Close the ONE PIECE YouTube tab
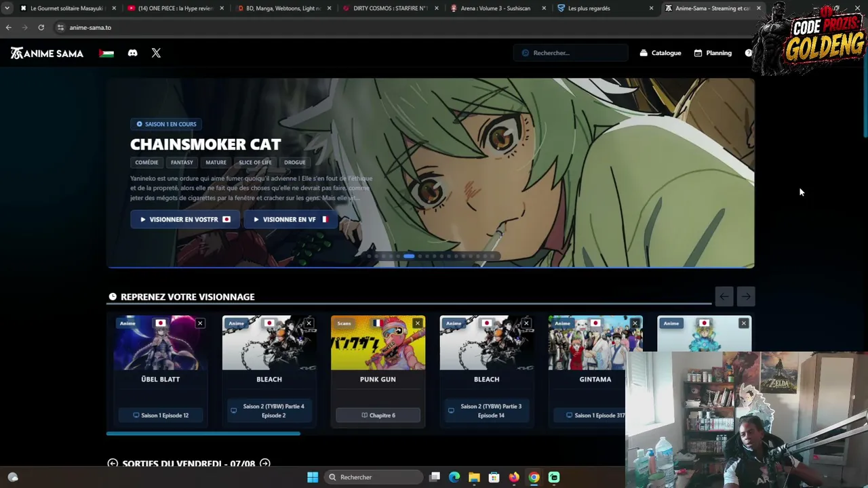 click(x=222, y=8)
